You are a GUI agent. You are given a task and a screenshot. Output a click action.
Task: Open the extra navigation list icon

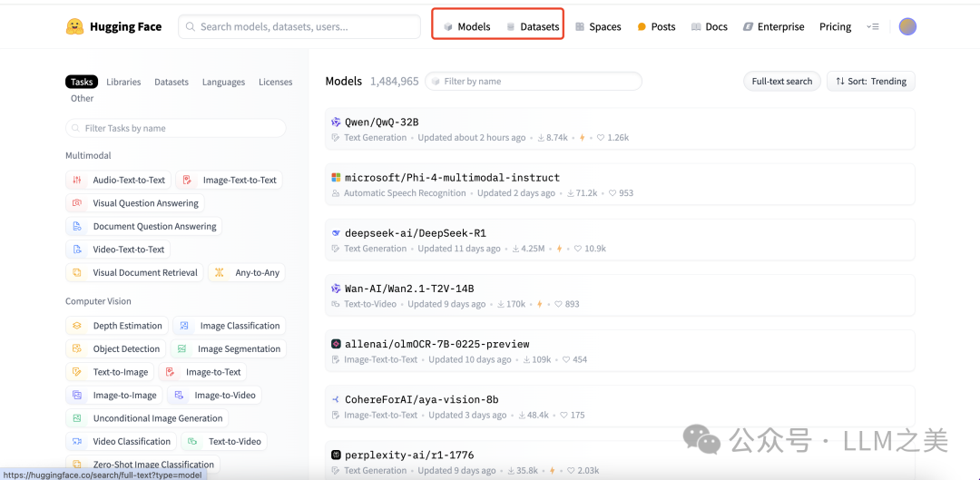click(x=873, y=27)
